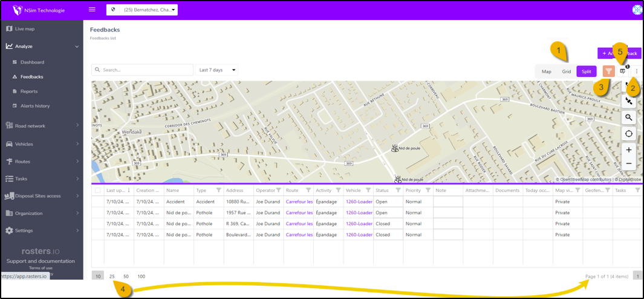Select the Split view
The image size is (644, 299).
587,71
